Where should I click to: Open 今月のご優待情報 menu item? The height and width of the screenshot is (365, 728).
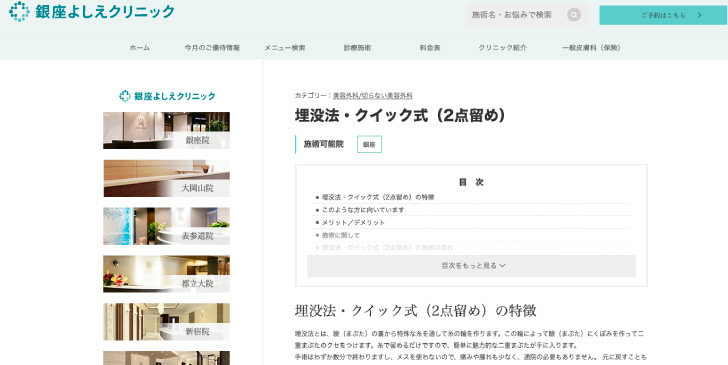pos(212,48)
